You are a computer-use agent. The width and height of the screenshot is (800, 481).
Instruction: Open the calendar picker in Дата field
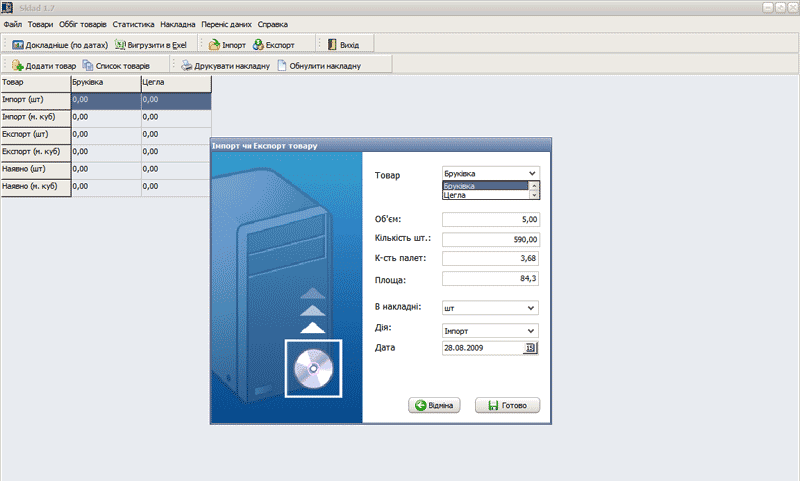pos(530,348)
